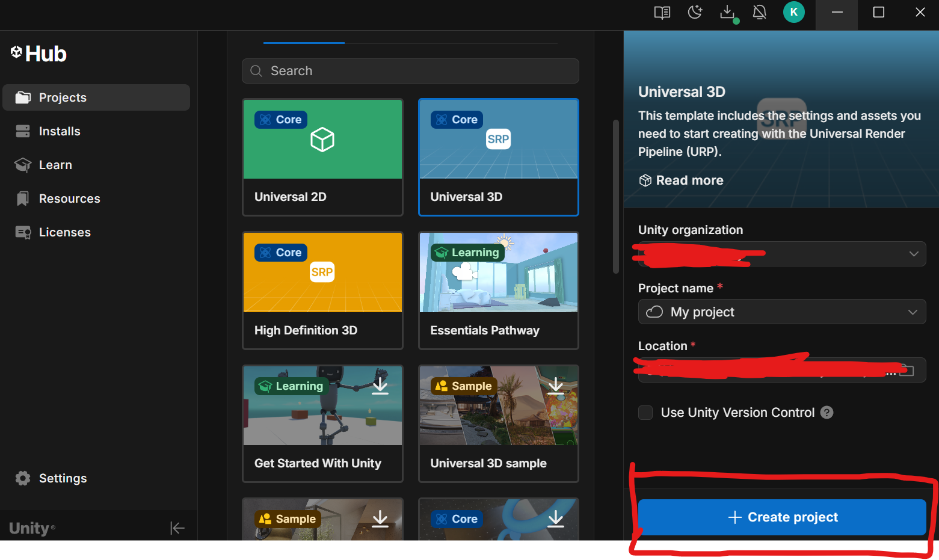
Task: Minimize the Unity Hub window
Action: point(837,13)
